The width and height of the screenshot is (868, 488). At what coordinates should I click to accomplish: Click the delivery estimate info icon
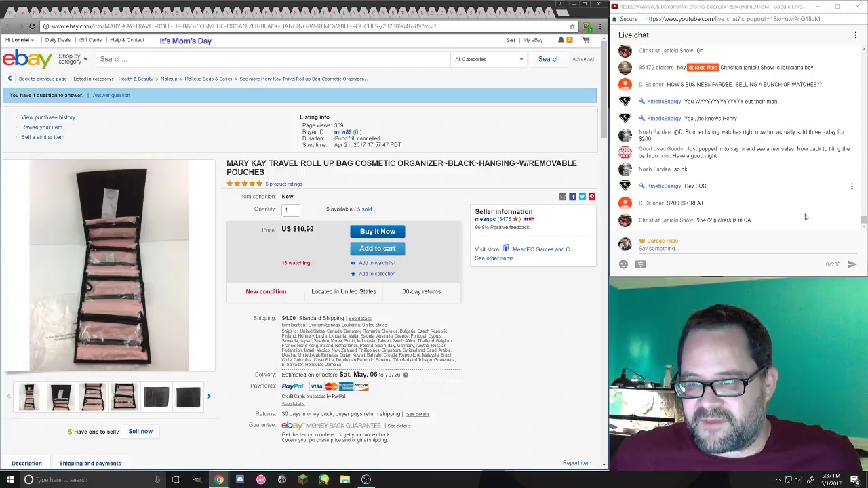[x=406, y=375]
